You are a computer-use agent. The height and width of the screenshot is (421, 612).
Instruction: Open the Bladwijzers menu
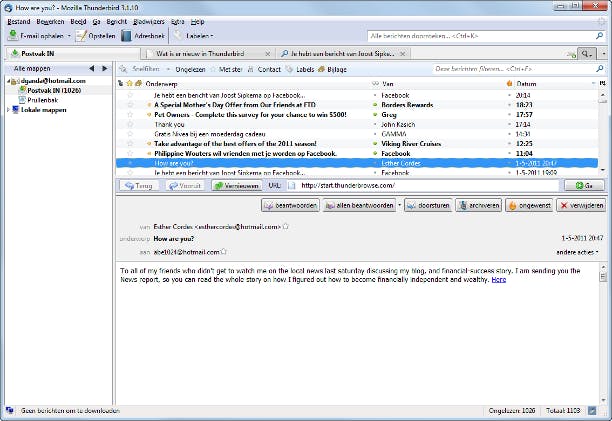pyautogui.click(x=149, y=21)
